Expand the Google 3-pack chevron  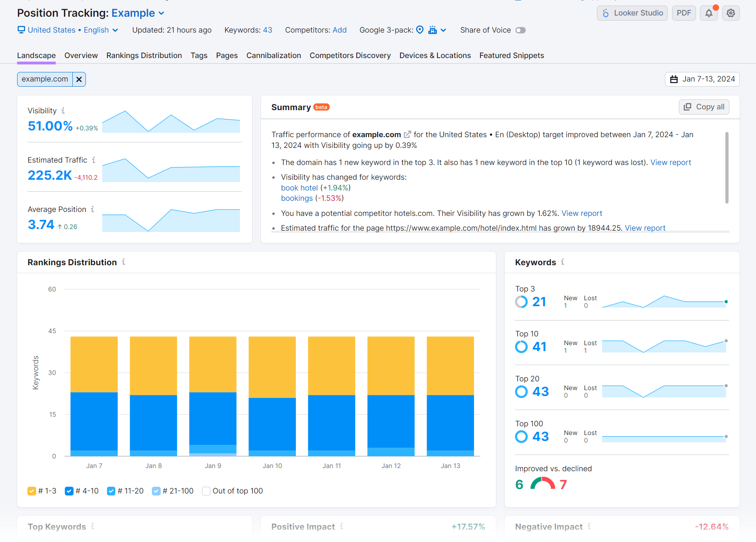coord(444,30)
